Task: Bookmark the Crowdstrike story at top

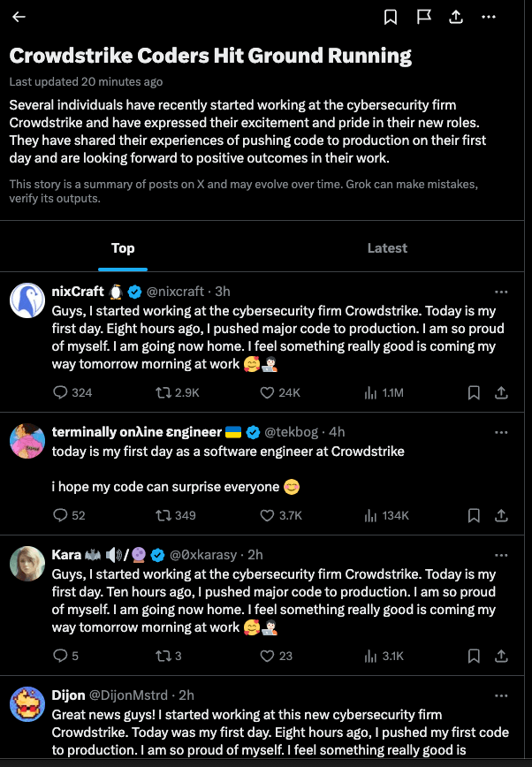Action: (x=391, y=17)
